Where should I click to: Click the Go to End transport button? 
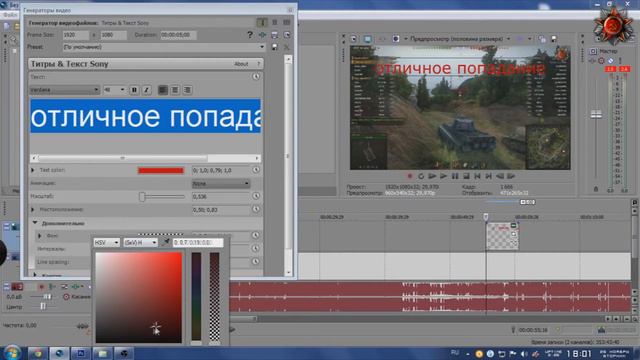pyautogui.click(x=489, y=176)
